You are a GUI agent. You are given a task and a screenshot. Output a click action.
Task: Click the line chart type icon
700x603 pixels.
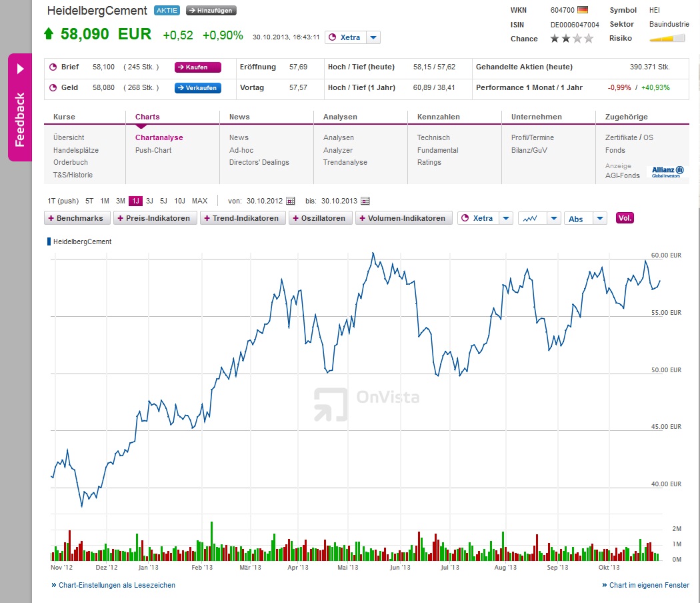coord(531,218)
